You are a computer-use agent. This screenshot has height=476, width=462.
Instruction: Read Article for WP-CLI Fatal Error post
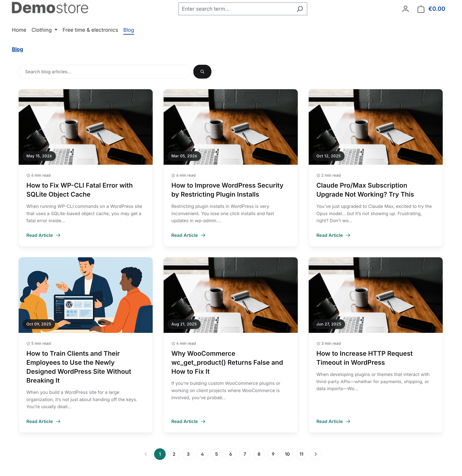43,235
